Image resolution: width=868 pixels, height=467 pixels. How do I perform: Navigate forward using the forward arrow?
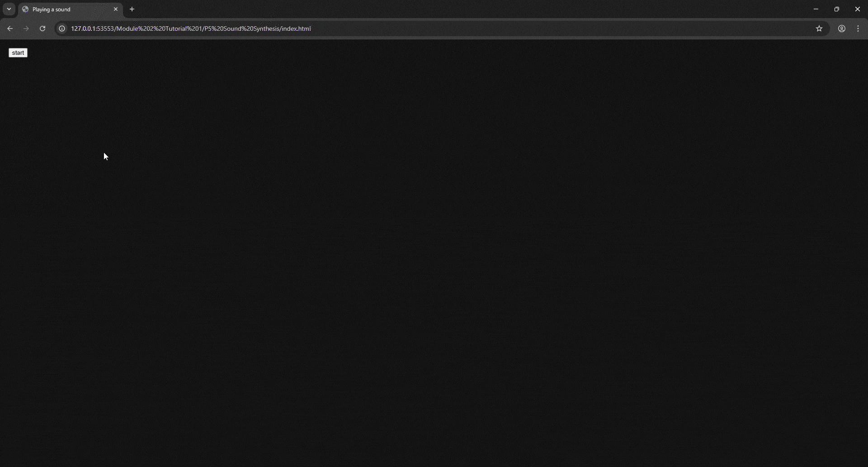point(26,28)
